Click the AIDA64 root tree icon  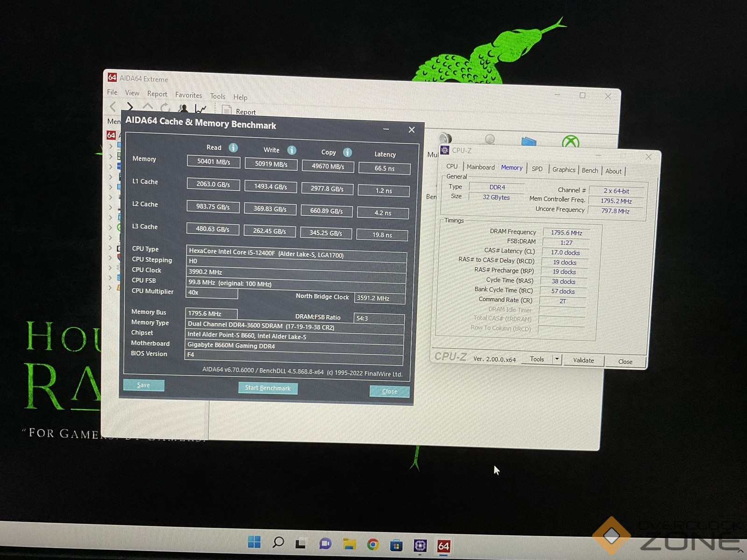pyautogui.click(x=111, y=135)
